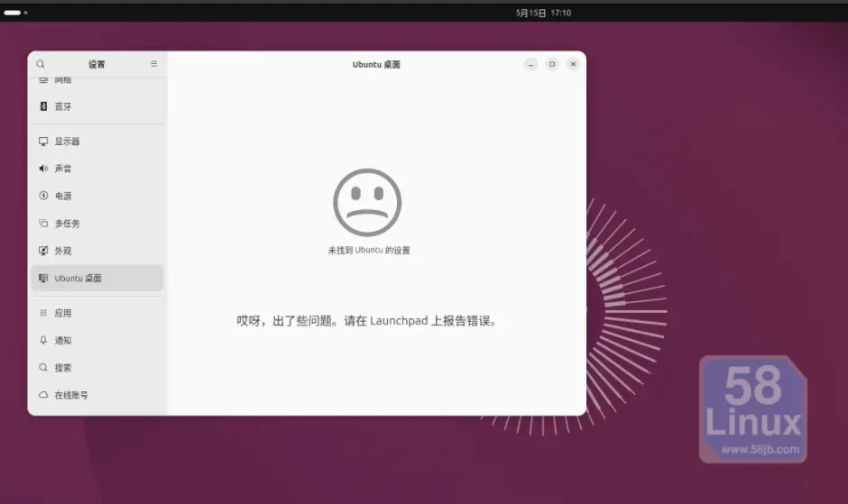Screen dimensions: 848x504
Task: Click the sad face error icon
Action: click(x=367, y=202)
